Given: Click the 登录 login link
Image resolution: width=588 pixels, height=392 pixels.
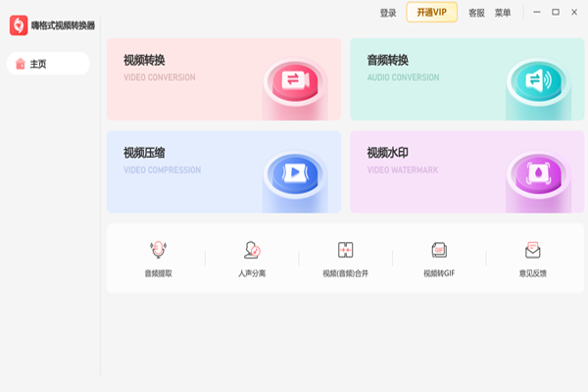Looking at the screenshot, I should click(x=388, y=13).
